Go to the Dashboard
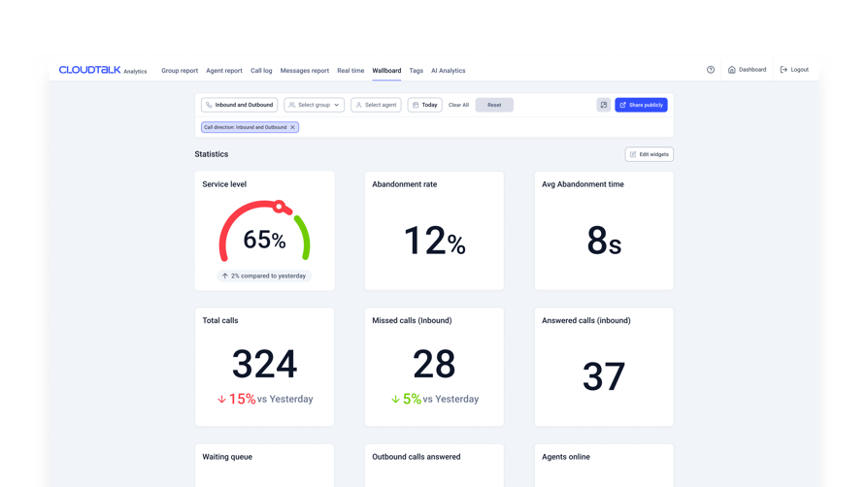 [747, 70]
